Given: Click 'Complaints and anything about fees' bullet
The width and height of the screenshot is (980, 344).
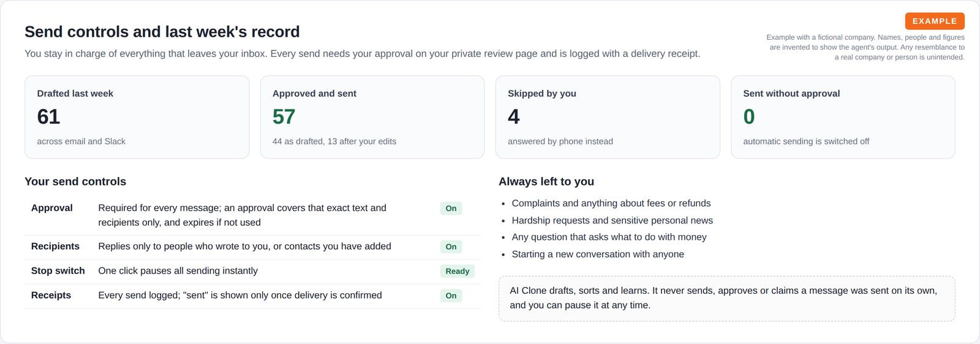Looking at the screenshot, I should [611, 203].
